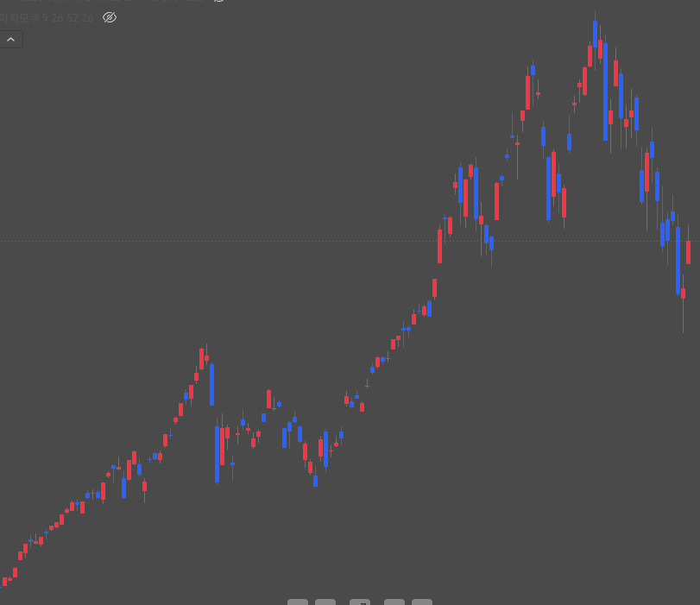The height and width of the screenshot is (605, 700).
Task: Click the first red candle at chart's bottom-left
Action: tap(5, 582)
